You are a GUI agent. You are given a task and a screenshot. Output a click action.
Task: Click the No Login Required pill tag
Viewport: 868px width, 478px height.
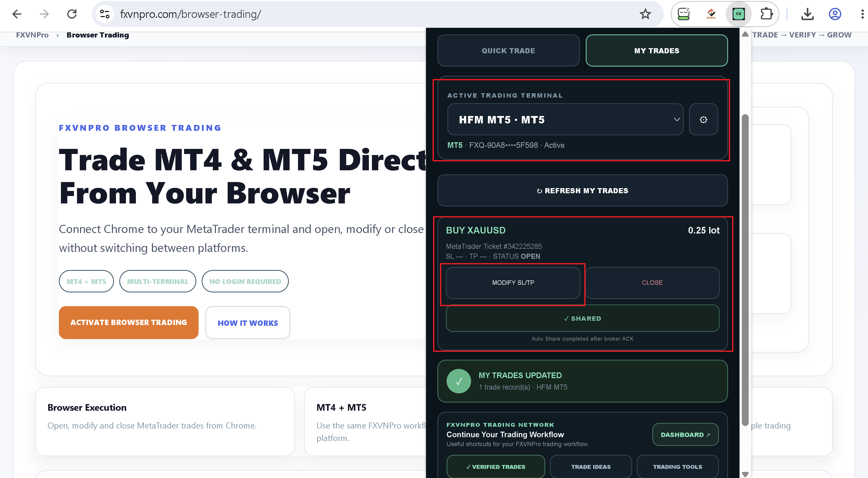point(245,281)
